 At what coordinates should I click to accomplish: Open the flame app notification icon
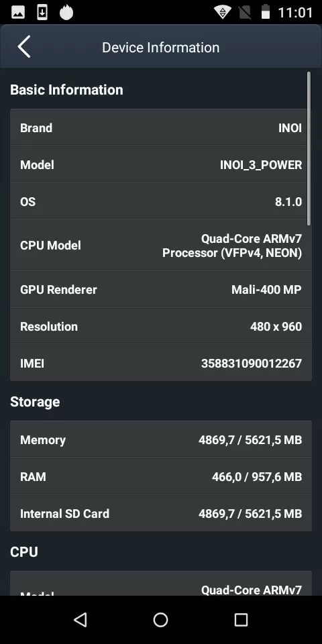(66, 12)
